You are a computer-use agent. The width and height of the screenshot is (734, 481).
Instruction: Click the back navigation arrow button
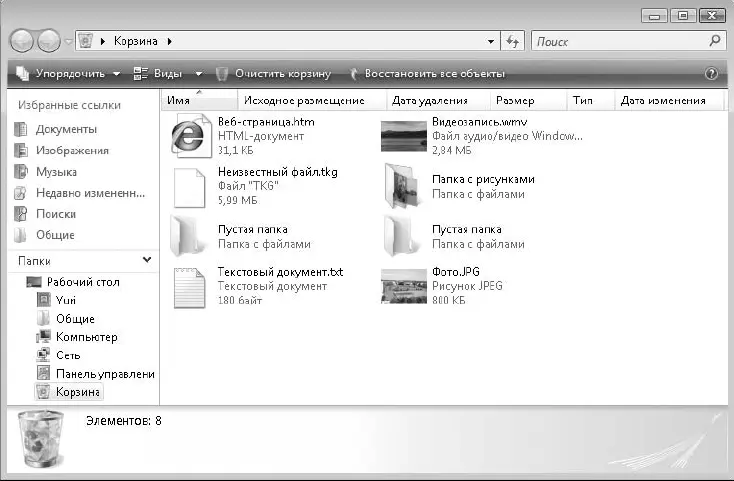22,41
